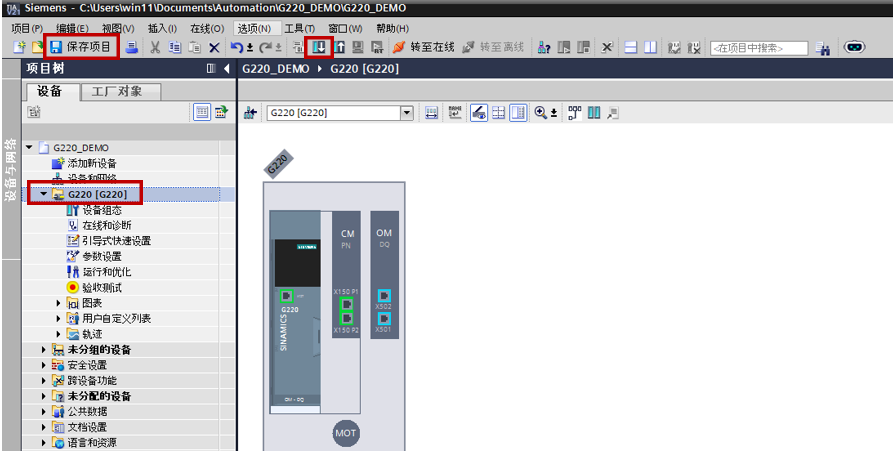Select the X150 P1 port on CM module
Screen dimensions: 893x452
[x=346, y=303]
